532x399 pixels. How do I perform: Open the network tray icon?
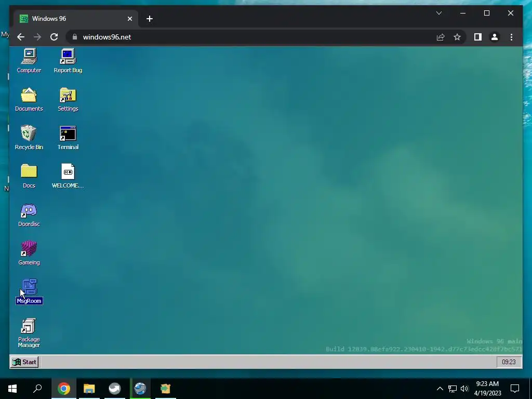click(453, 389)
